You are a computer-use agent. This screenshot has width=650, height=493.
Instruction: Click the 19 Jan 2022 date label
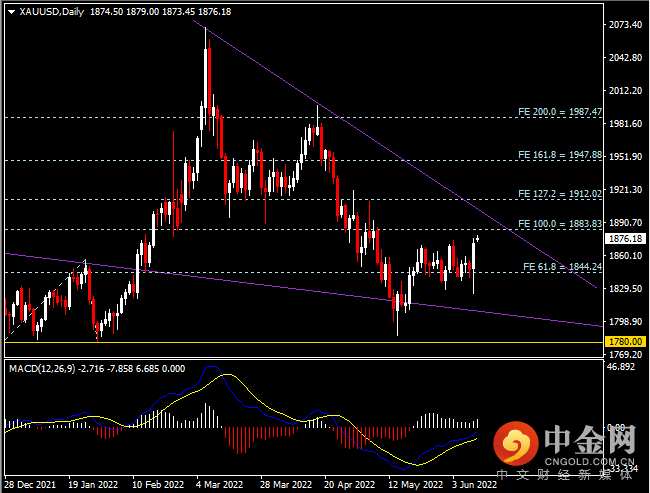coord(93,484)
